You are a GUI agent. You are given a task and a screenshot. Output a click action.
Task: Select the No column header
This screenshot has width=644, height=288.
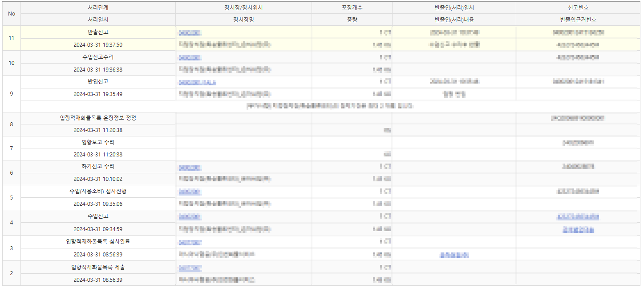click(x=12, y=14)
